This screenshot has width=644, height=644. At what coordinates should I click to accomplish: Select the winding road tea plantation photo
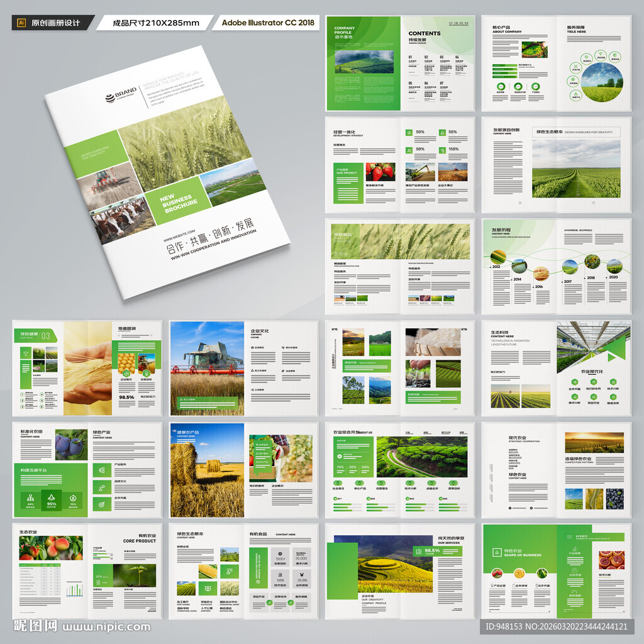(422, 457)
